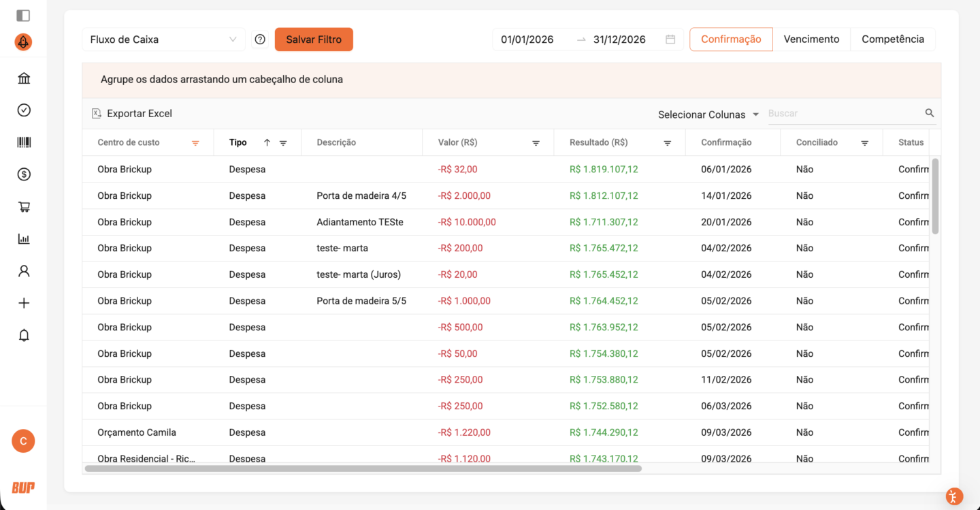This screenshot has height=510, width=980.
Task: Open notifications bell icon
Action: tap(24, 335)
